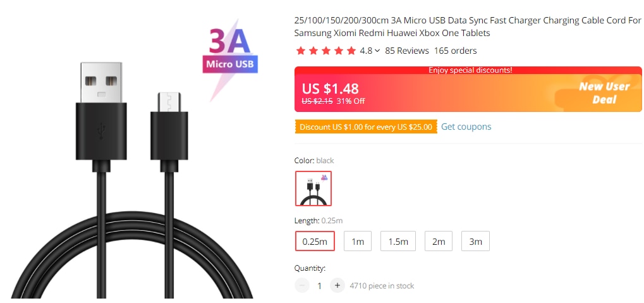Click the US $1.48 price
The height and width of the screenshot is (303, 644).
tap(330, 89)
